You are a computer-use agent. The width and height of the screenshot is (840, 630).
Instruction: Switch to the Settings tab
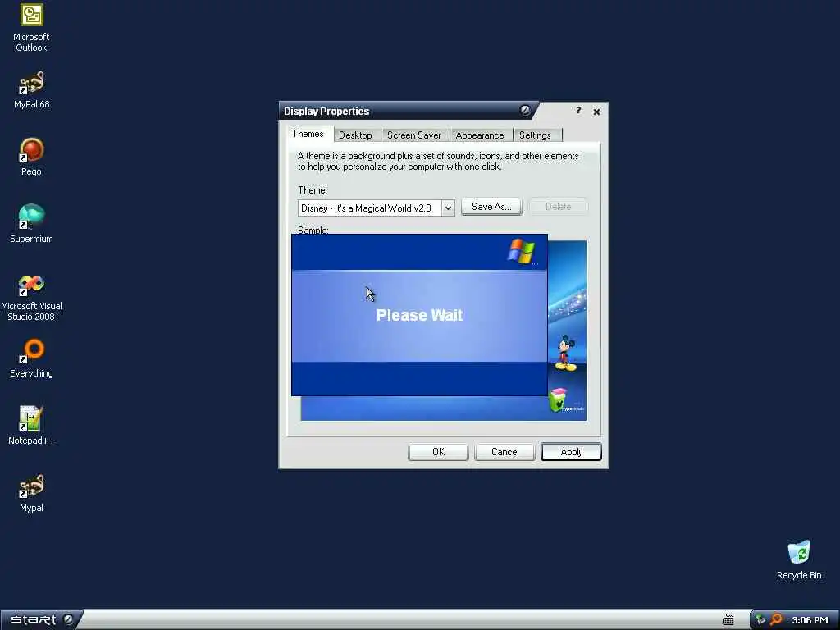point(535,135)
